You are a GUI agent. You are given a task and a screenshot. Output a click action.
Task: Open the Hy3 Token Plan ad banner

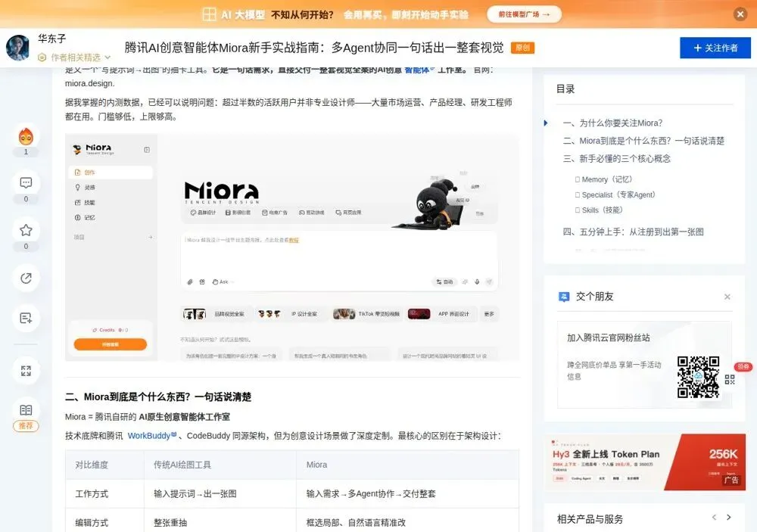(644, 462)
